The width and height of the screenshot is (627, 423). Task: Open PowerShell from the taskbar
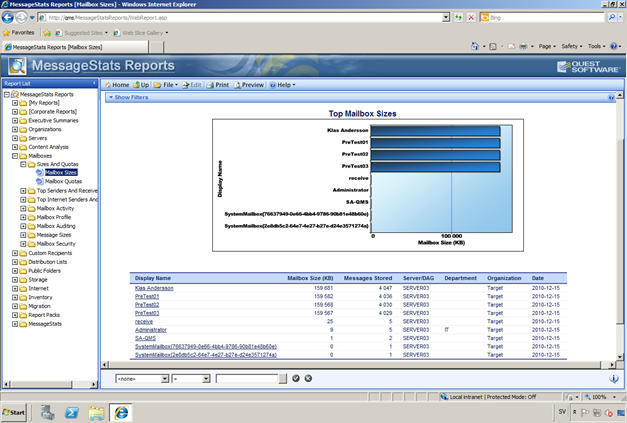point(72,413)
